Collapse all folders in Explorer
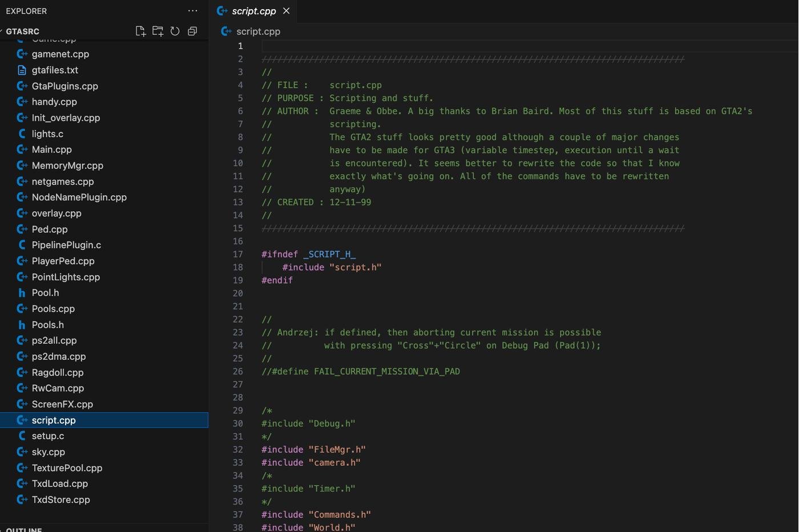The width and height of the screenshot is (799, 532). (192, 31)
